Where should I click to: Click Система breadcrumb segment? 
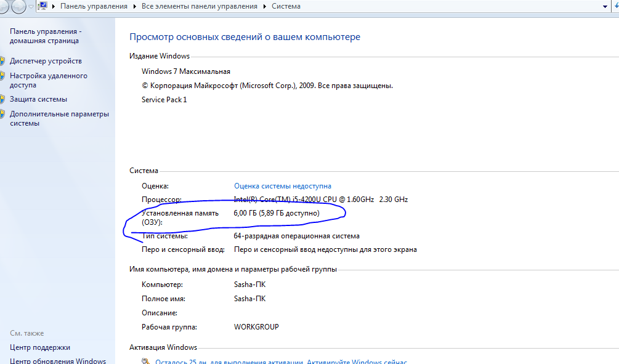click(x=286, y=7)
